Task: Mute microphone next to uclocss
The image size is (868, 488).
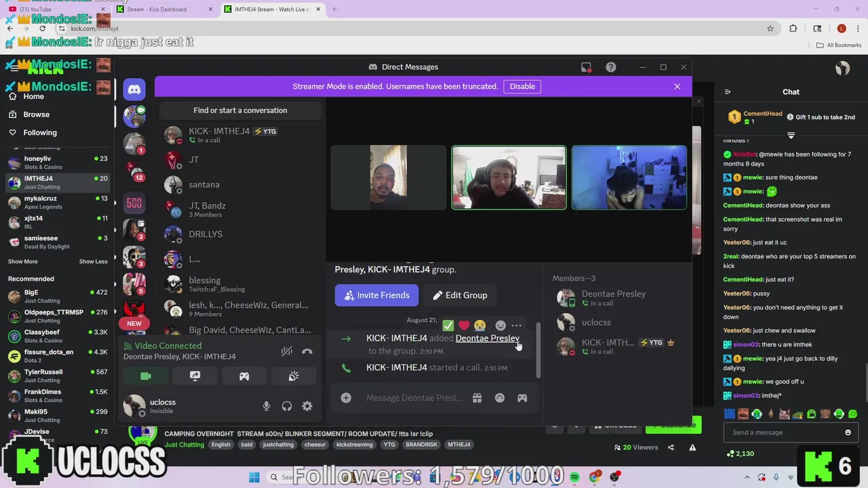Action: [267, 406]
